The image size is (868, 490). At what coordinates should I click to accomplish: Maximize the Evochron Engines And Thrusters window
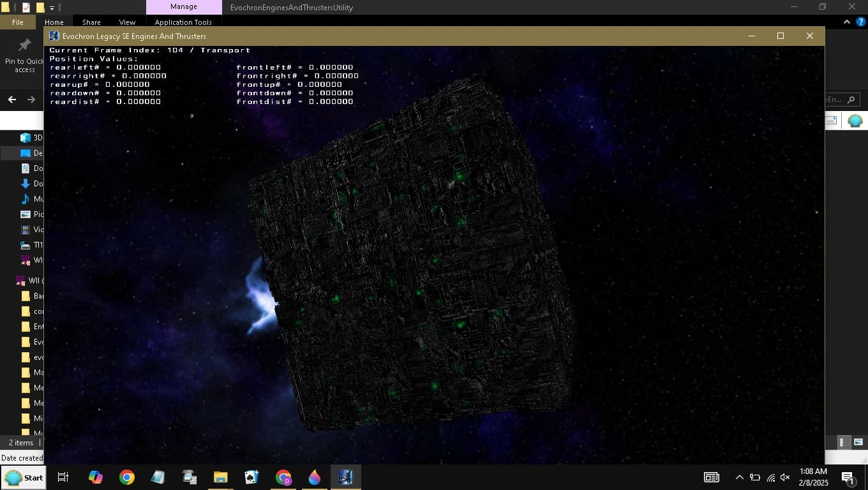click(780, 36)
